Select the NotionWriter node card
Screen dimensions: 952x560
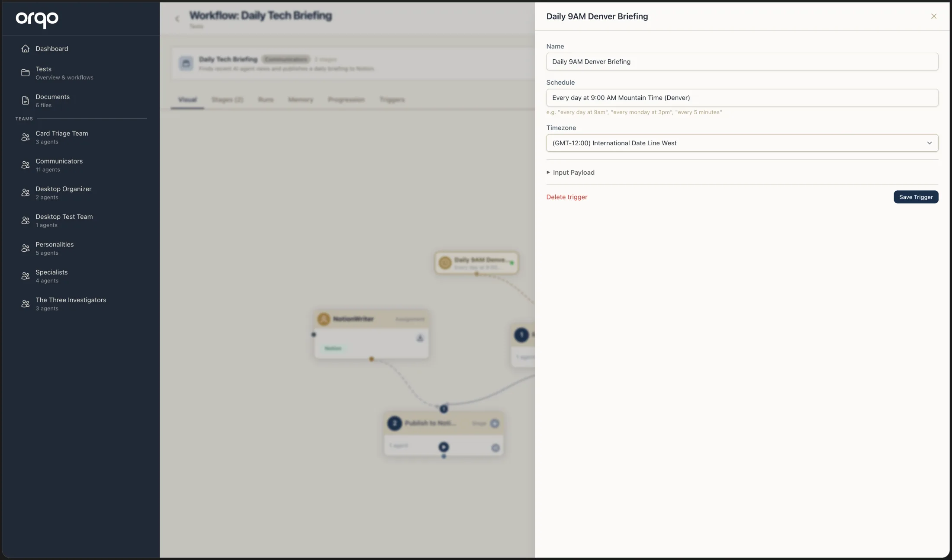point(372,334)
